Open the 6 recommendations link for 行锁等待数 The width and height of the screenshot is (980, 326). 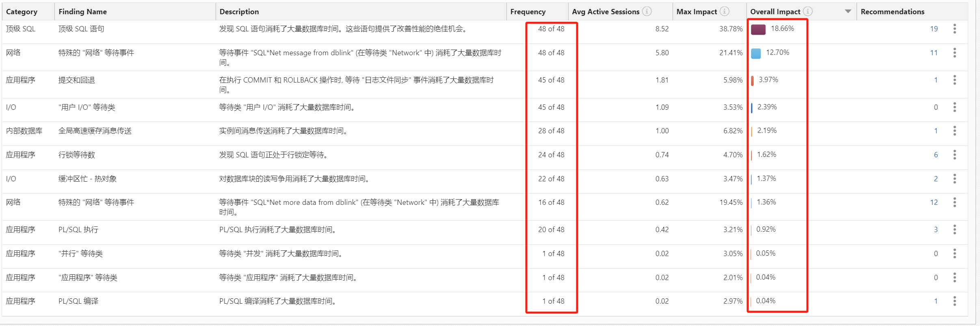[x=936, y=155]
